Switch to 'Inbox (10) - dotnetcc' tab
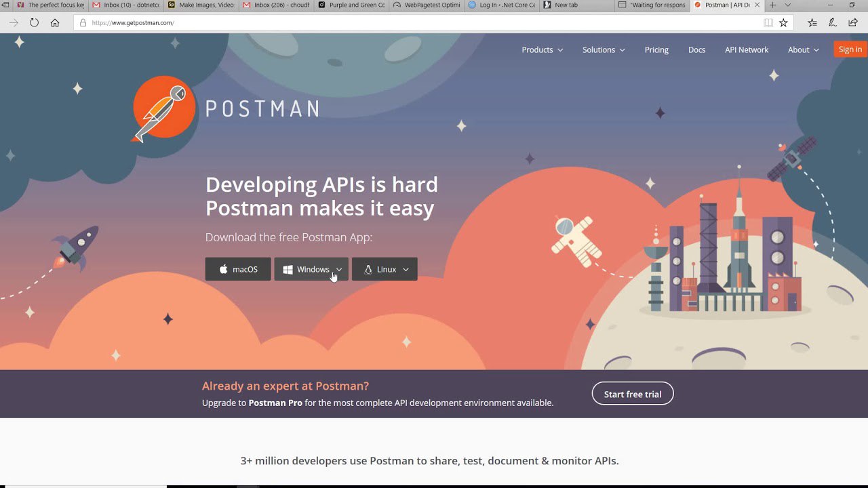 (x=127, y=5)
